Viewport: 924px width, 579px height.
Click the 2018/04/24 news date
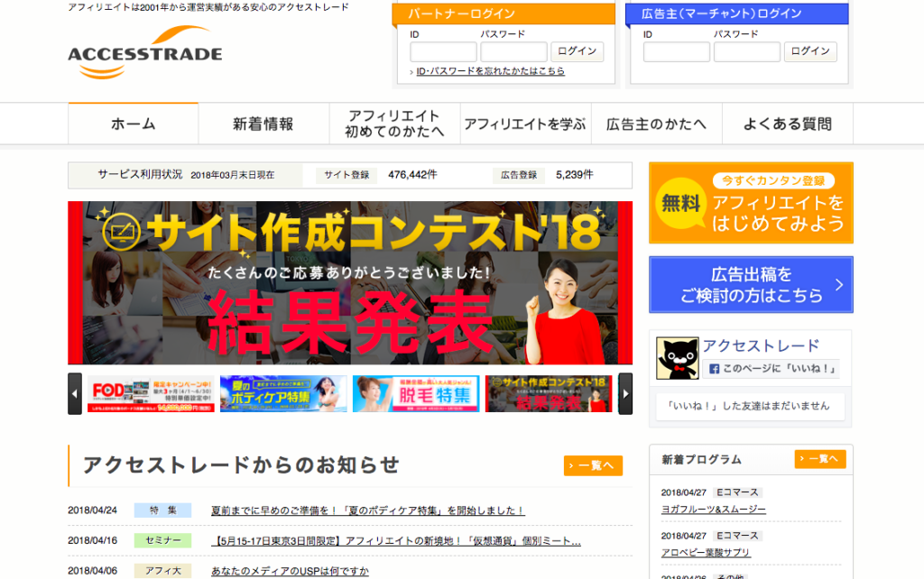tap(93, 510)
